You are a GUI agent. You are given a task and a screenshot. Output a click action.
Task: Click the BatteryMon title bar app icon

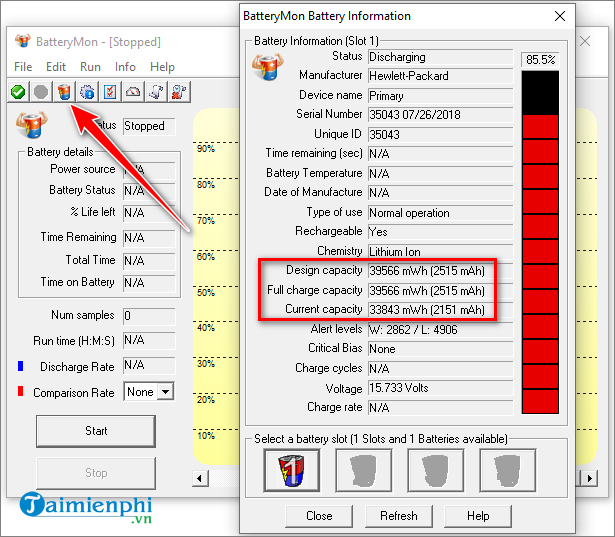coord(23,41)
